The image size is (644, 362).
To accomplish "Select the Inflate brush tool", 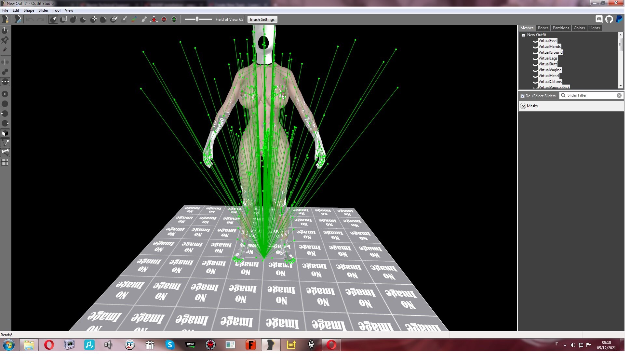I will tap(74, 19).
